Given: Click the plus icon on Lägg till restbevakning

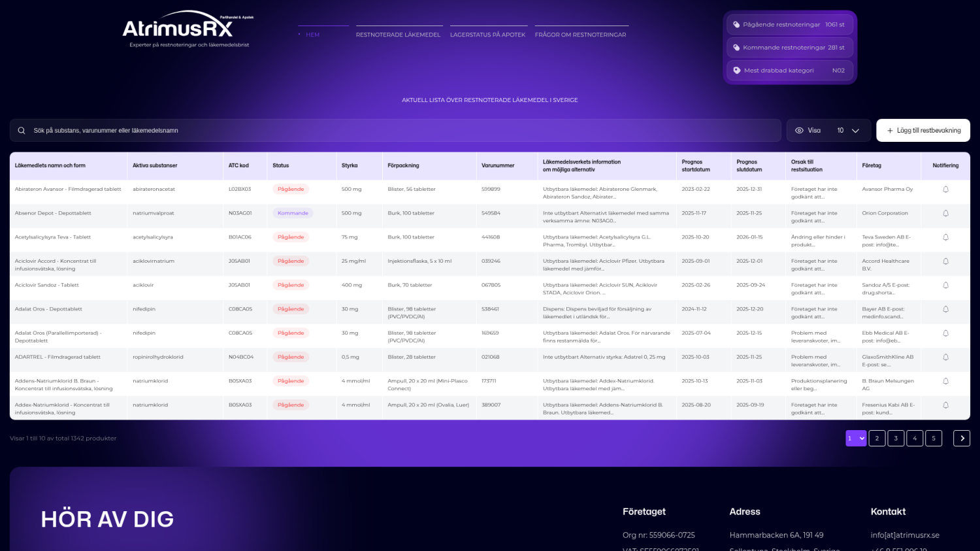Looking at the screenshot, I should tap(890, 131).
